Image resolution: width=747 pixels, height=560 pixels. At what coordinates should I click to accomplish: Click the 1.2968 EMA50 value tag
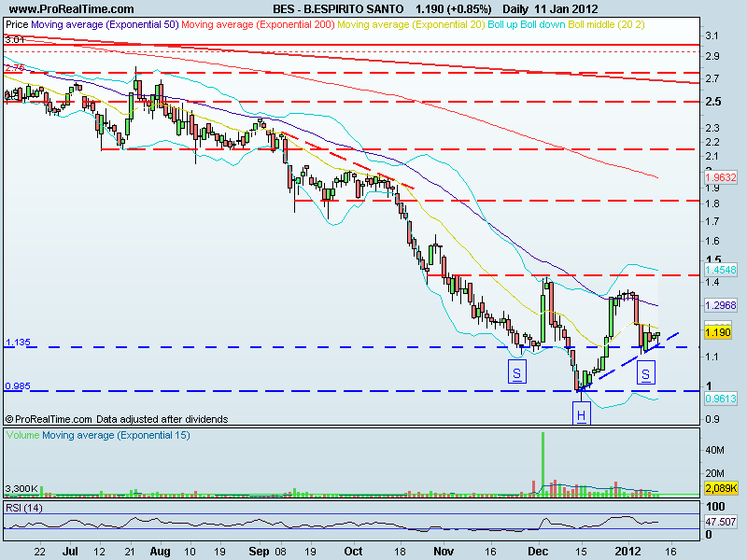721,305
